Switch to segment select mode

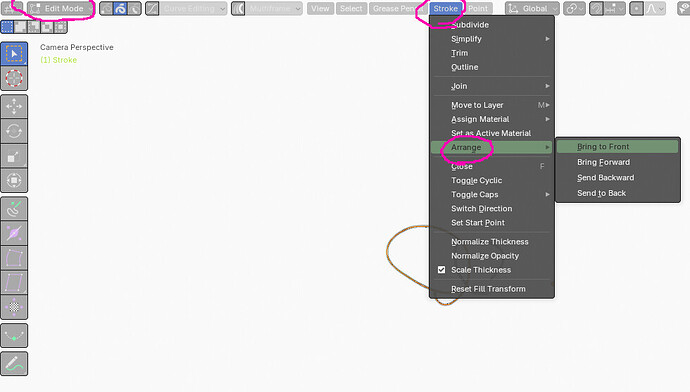click(x=134, y=8)
